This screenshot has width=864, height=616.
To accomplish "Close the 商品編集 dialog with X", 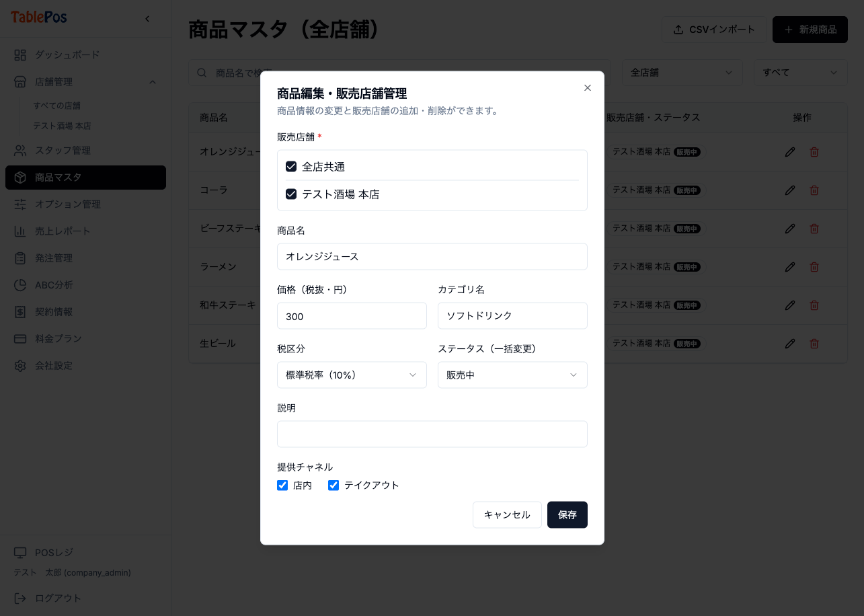I will pos(588,88).
